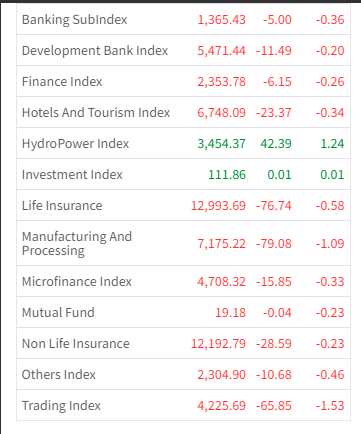Click Investment Index value 111.86
This screenshot has height=434, width=361.
(227, 175)
